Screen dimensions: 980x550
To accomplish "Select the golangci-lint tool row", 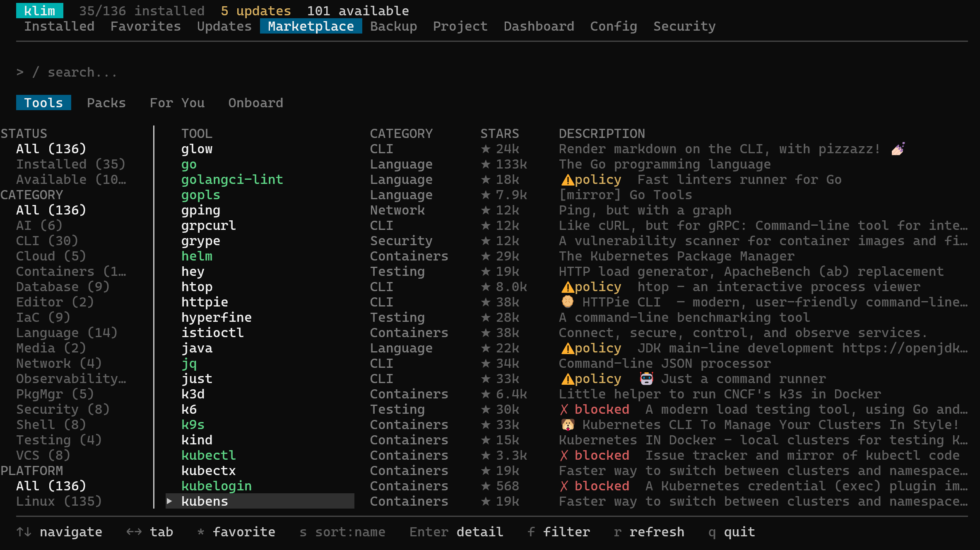I will point(567,179).
